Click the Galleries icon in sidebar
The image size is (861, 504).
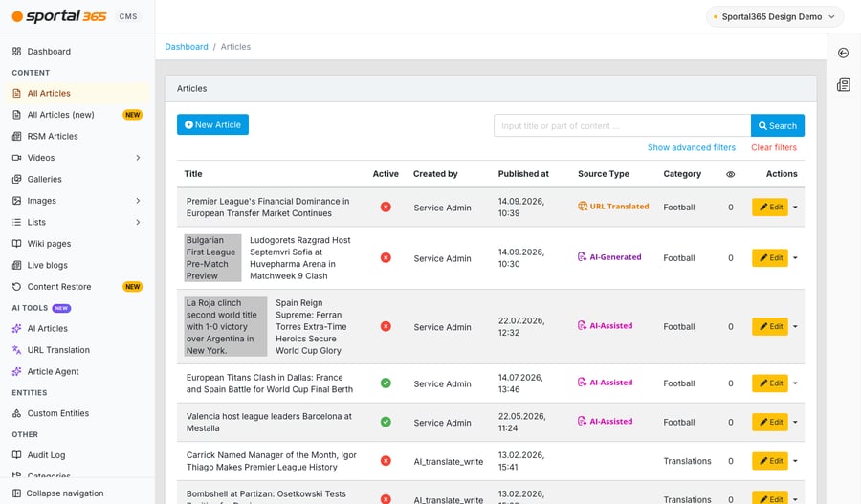(x=16, y=179)
